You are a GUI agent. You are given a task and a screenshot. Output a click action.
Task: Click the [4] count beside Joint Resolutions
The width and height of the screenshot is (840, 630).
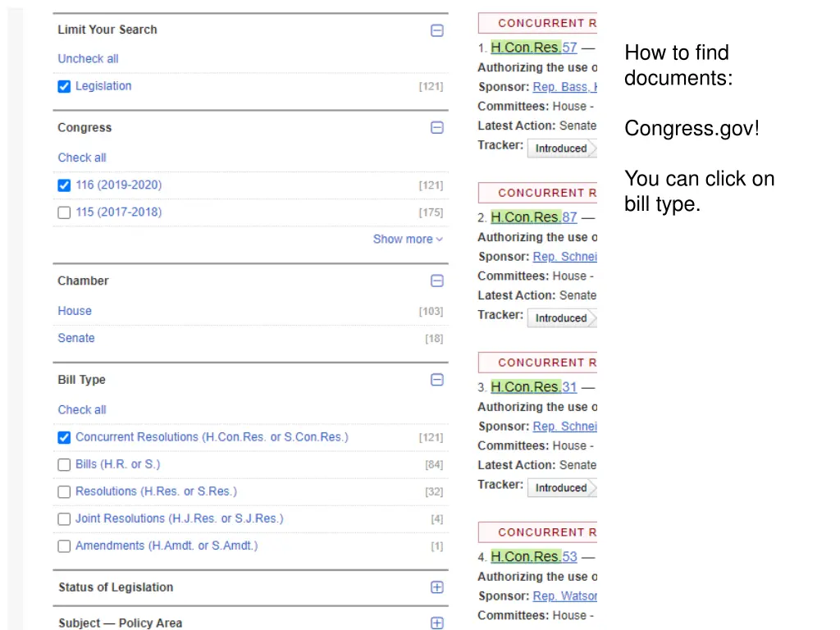[437, 519]
